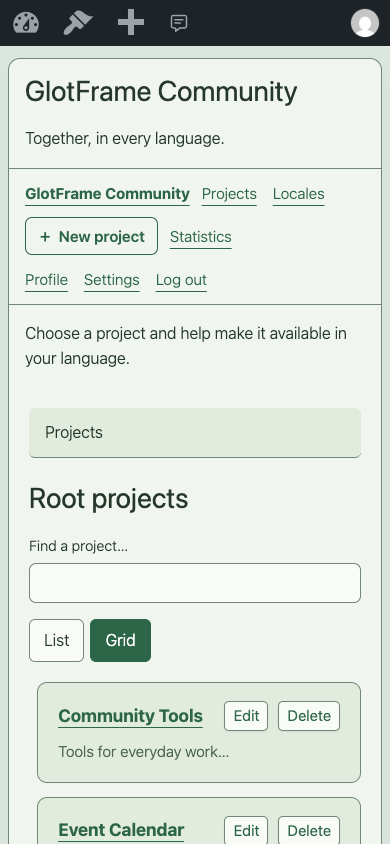Go to the Projects nav link

click(229, 194)
